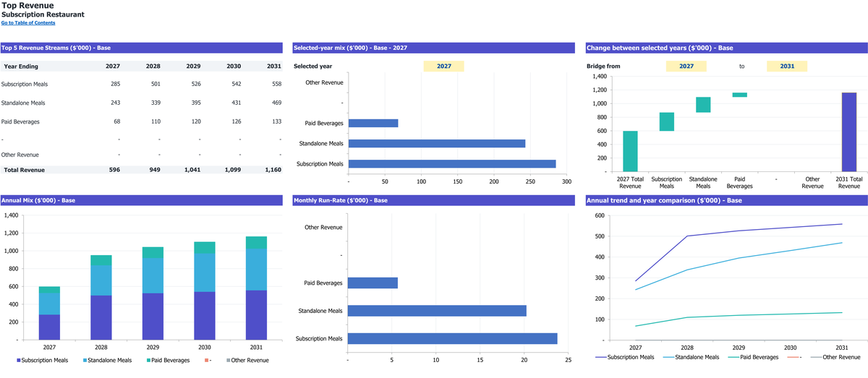Select the 126 Paid Beverages value
This screenshot has height=378, width=868.
point(235,121)
